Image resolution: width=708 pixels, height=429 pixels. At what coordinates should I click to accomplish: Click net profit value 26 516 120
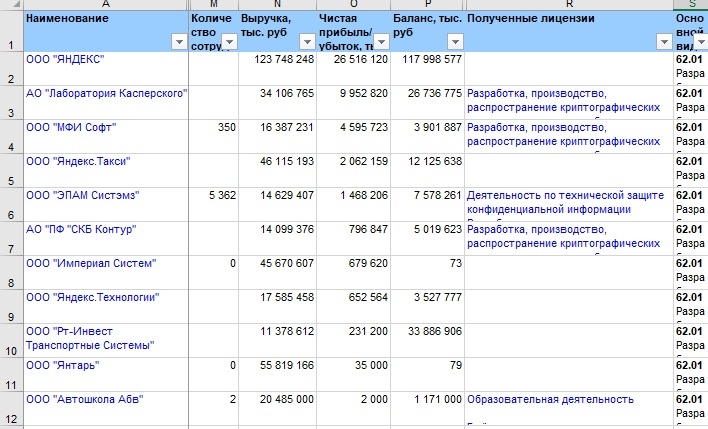click(354, 69)
